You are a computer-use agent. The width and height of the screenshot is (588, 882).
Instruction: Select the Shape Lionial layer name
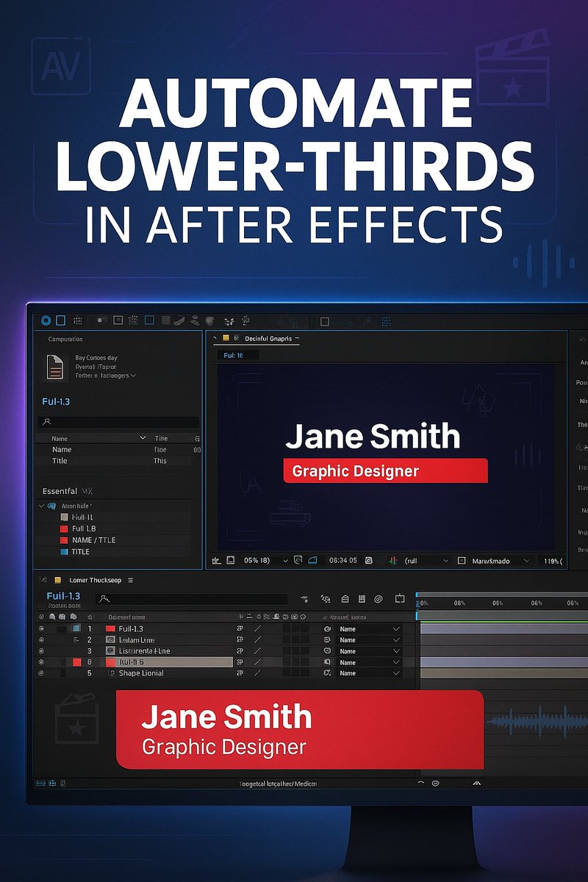[x=141, y=673]
